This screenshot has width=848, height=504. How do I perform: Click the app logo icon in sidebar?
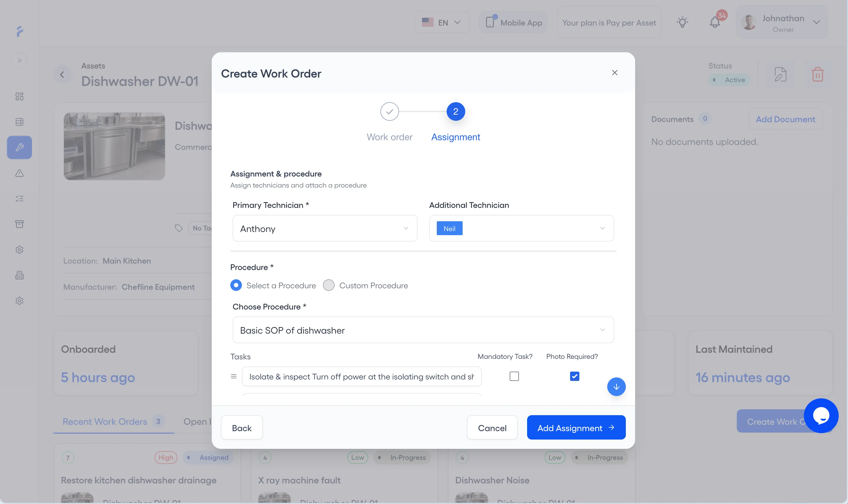tap(20, 31)
